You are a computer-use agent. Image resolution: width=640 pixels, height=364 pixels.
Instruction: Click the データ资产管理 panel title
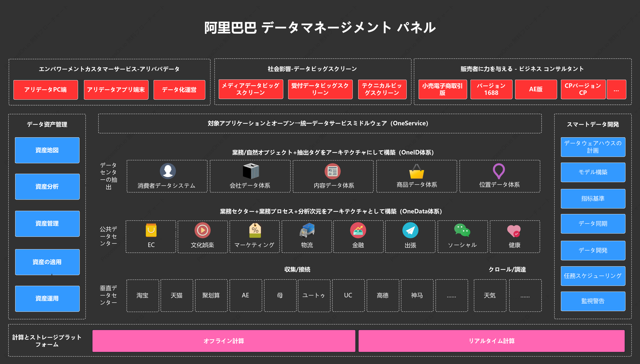point(47,124)
